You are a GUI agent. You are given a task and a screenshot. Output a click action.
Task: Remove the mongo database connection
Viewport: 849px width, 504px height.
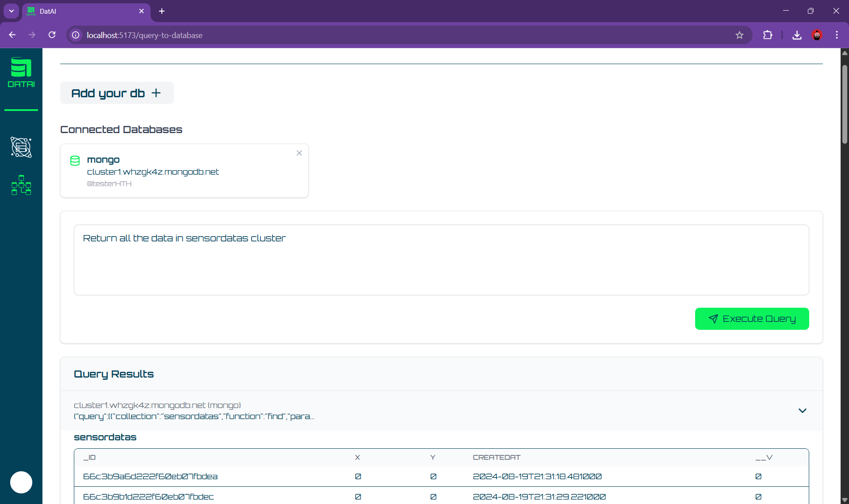[299, 153]
